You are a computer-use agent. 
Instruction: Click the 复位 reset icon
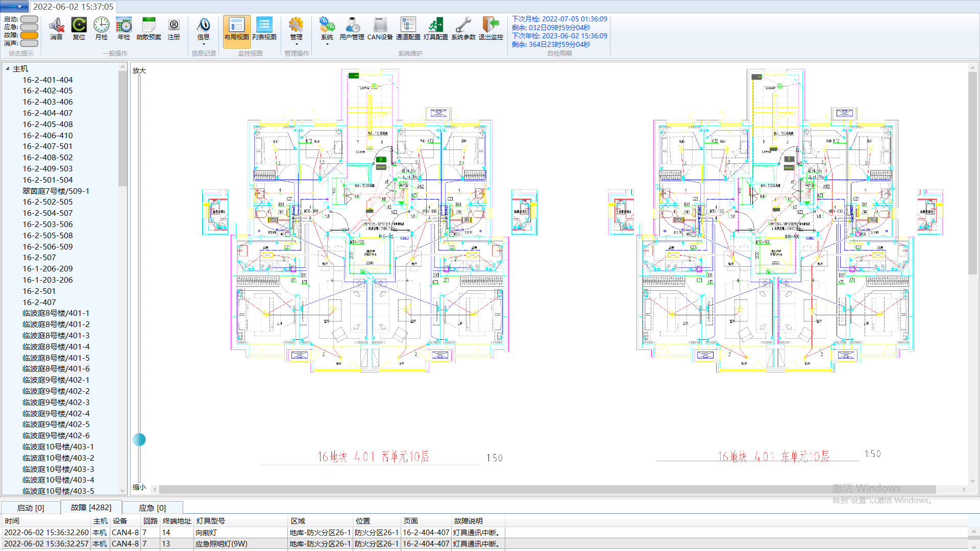point(79,29)
